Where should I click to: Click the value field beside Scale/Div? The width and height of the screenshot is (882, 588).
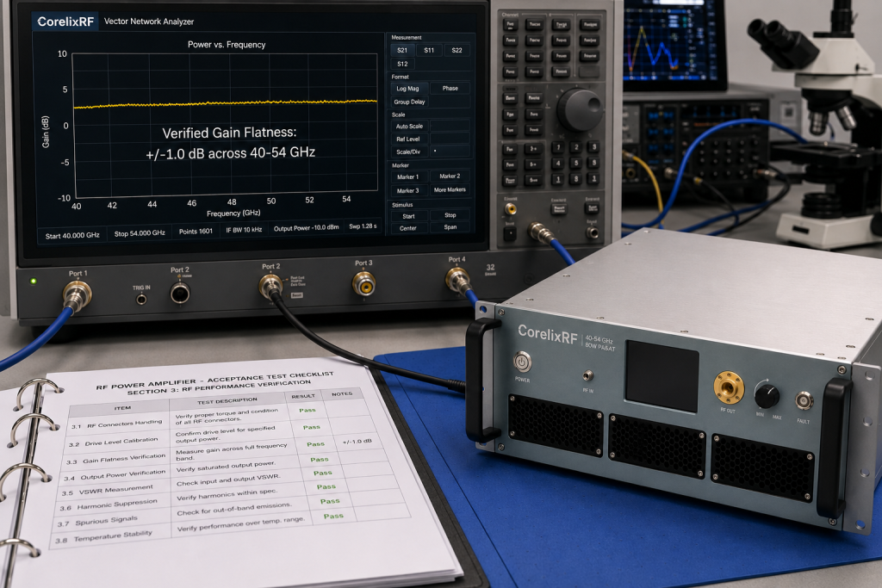click(x=450, y=152)
